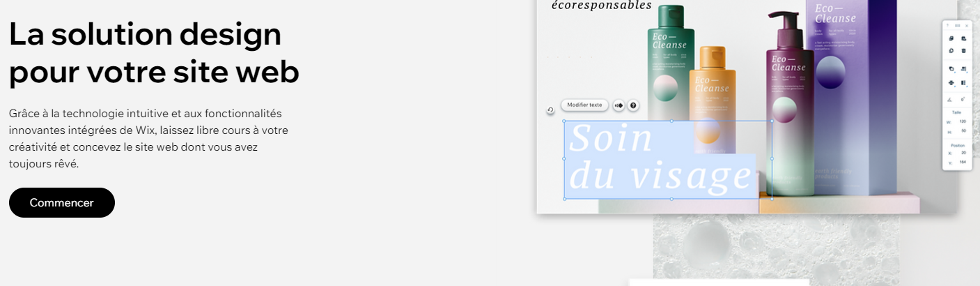Click the dark purple Eco-Cleanse pump bottle
980x286 pixels.
789,105
